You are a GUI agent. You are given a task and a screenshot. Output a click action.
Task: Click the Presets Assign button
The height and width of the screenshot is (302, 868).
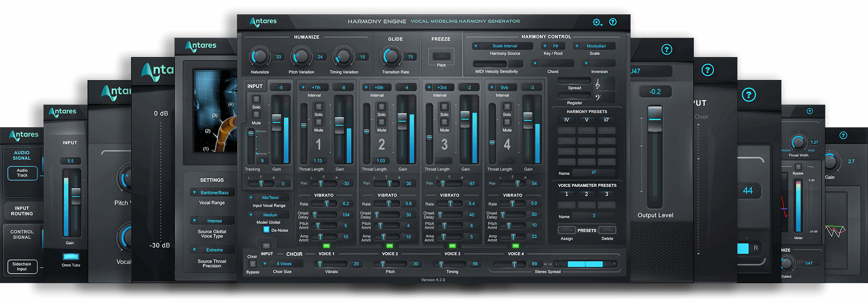(566, 230)
